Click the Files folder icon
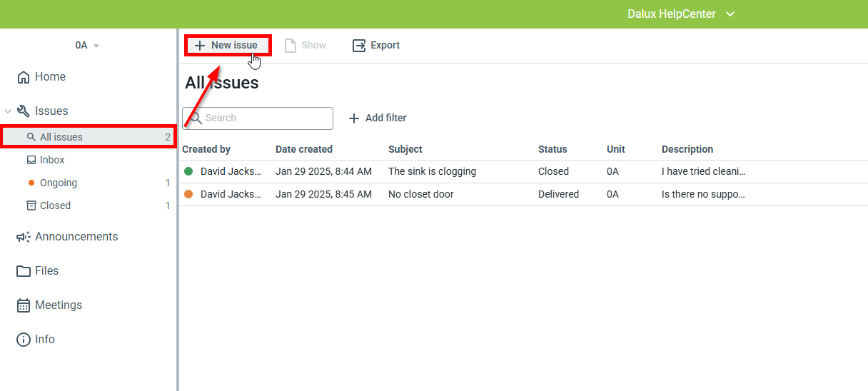This screenshot has width=868, height=391. (24, 271)
